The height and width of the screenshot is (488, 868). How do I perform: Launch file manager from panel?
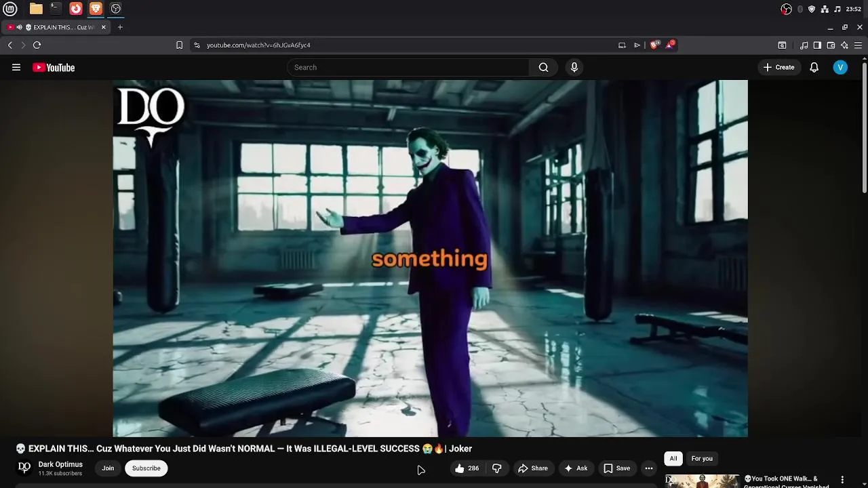36,9
